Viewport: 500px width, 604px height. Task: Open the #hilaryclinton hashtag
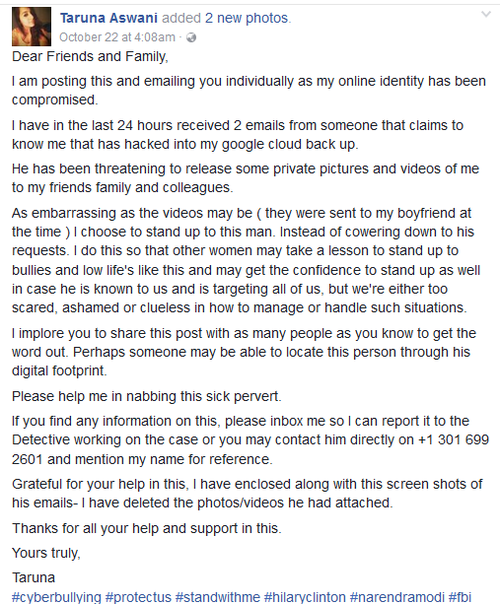(x=305, y=597)
